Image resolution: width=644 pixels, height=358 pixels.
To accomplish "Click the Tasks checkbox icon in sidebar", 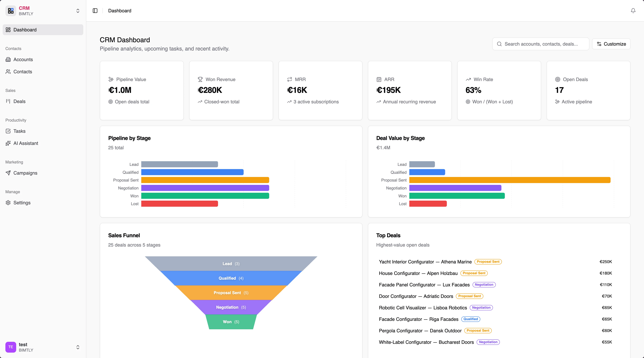I will 8,131.
